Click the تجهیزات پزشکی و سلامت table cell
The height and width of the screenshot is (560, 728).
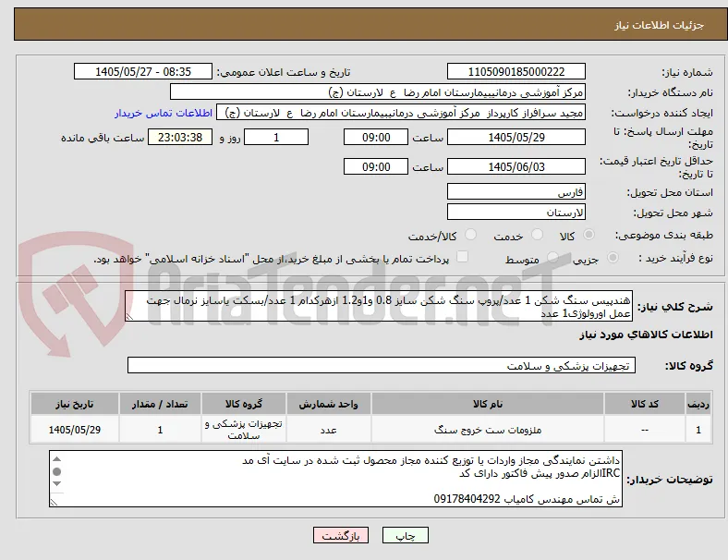click(243, 430)
